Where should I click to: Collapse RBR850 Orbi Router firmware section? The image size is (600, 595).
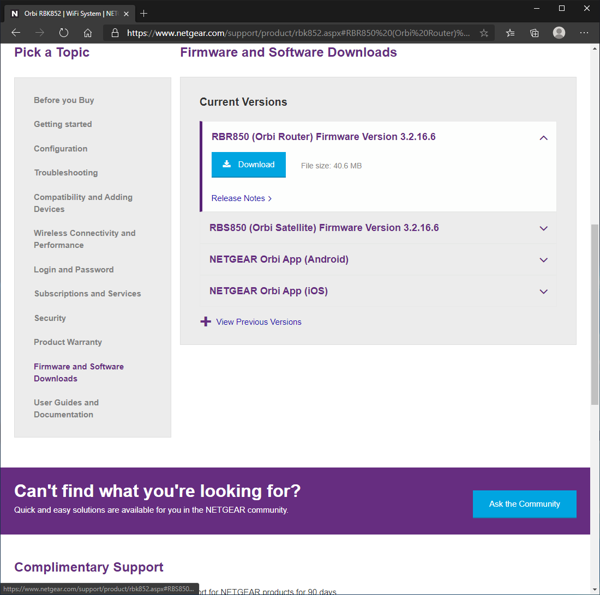(x=543, y=138)
